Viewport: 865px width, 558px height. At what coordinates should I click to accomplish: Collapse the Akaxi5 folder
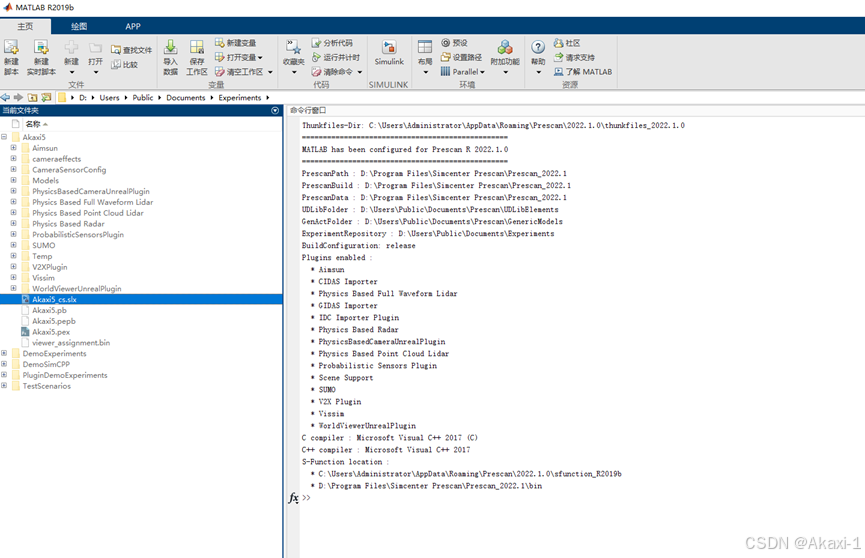4,137
